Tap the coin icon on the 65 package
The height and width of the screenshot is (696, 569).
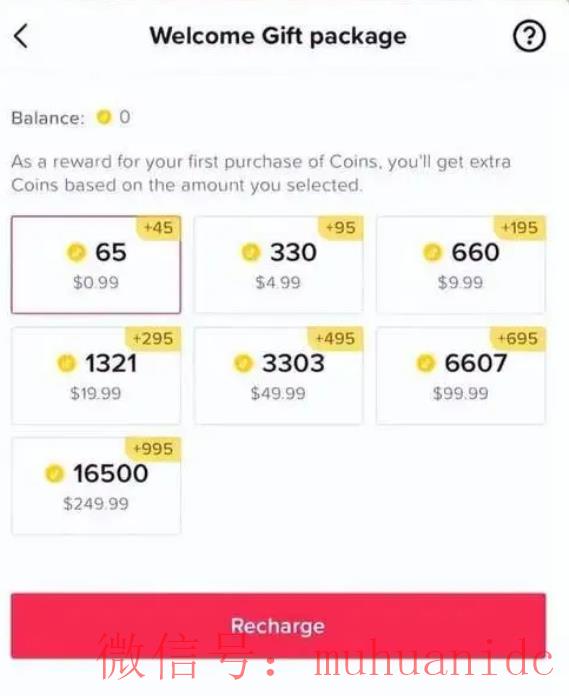76,253
